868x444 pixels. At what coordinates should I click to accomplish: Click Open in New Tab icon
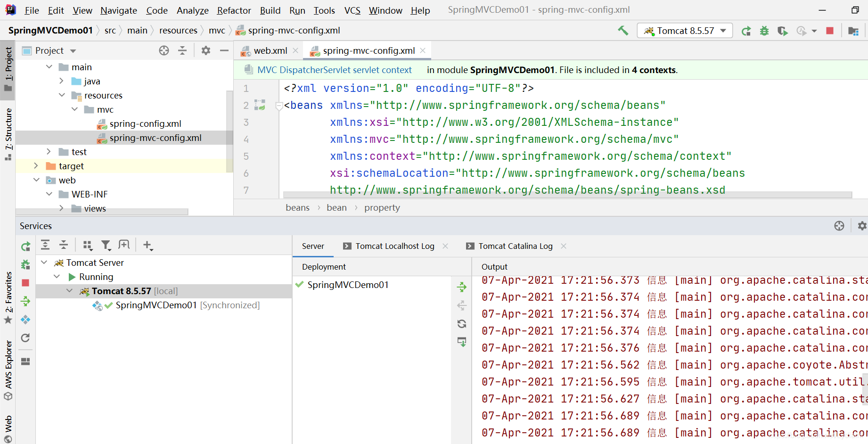(x=124, y=245)
